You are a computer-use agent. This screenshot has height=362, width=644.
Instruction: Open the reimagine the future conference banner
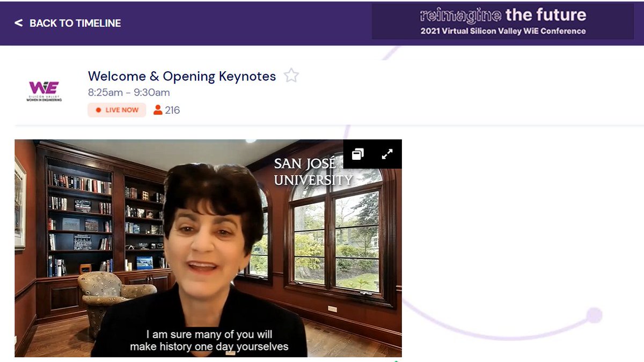click(x=503, y=22)
